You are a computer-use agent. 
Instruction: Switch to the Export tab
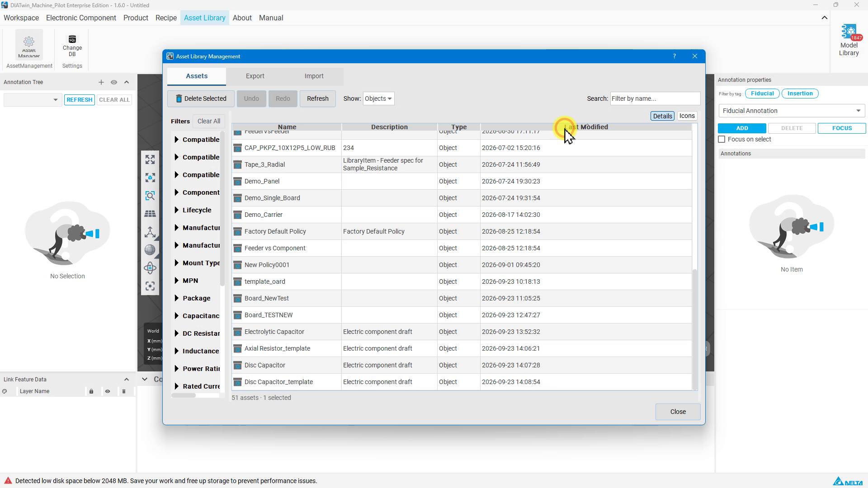tap(255, 76)
